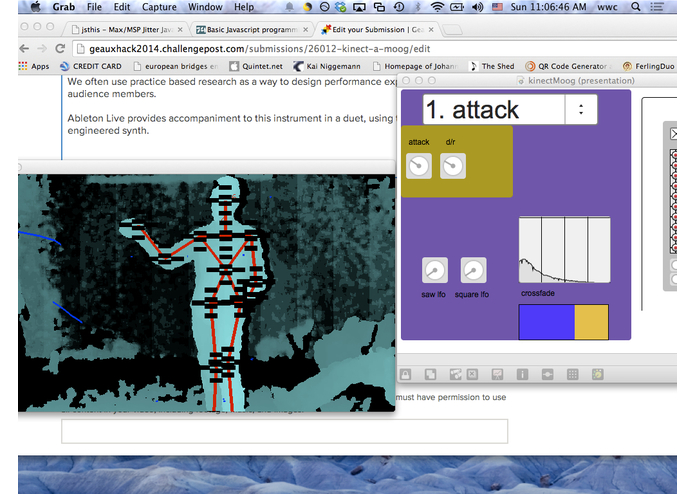Viewport: 695px width, 494px height.
Task: Open the Grab menu
Action: coord(64,7)
